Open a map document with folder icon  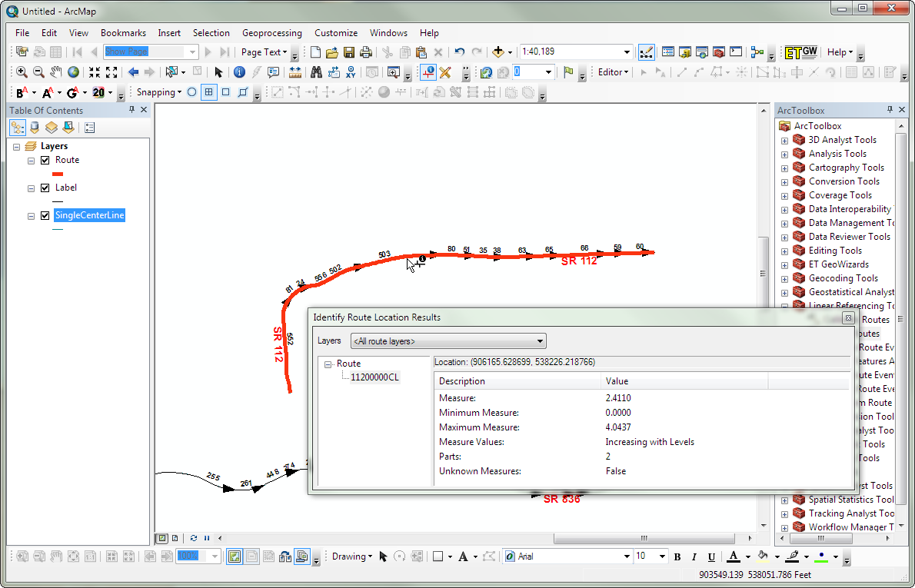point(332,52)
